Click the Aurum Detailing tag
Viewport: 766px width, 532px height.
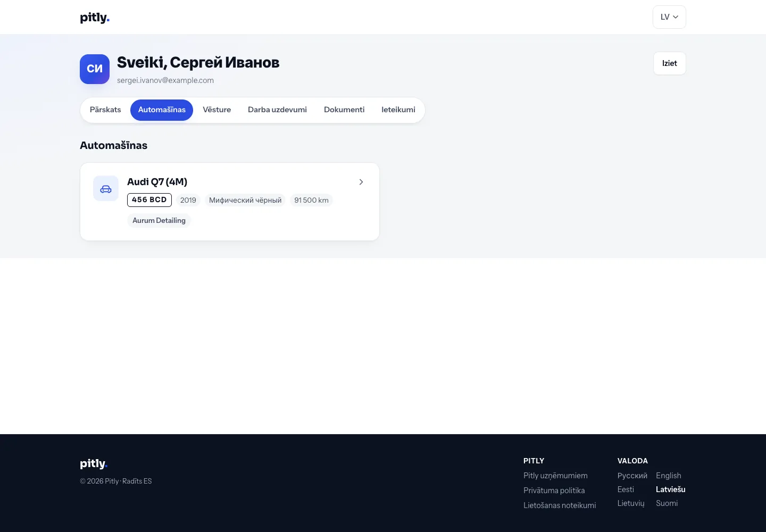click(x=159, y=220)
